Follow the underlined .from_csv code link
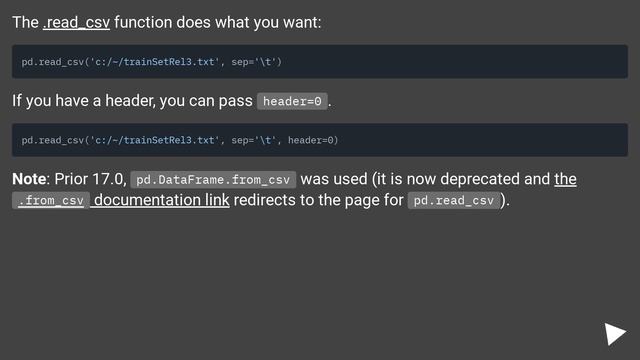 coord(51,200)
